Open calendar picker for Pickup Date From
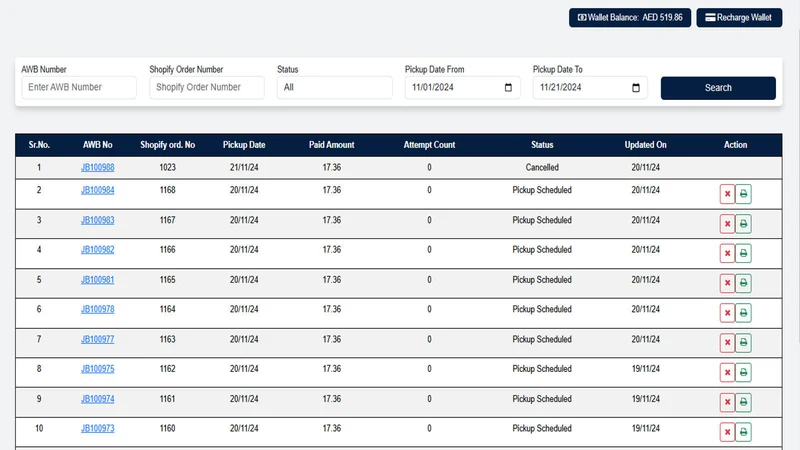This screenshot has height=450, width=800. [x=508, y=88]
